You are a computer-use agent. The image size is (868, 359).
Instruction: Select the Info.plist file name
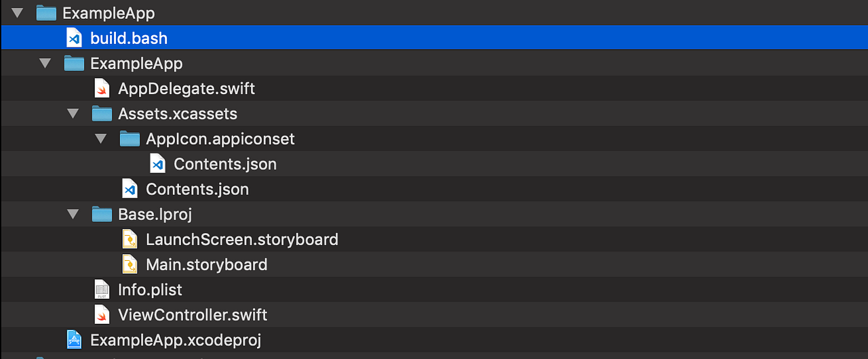pyautogui.click(x=150, y=290)
